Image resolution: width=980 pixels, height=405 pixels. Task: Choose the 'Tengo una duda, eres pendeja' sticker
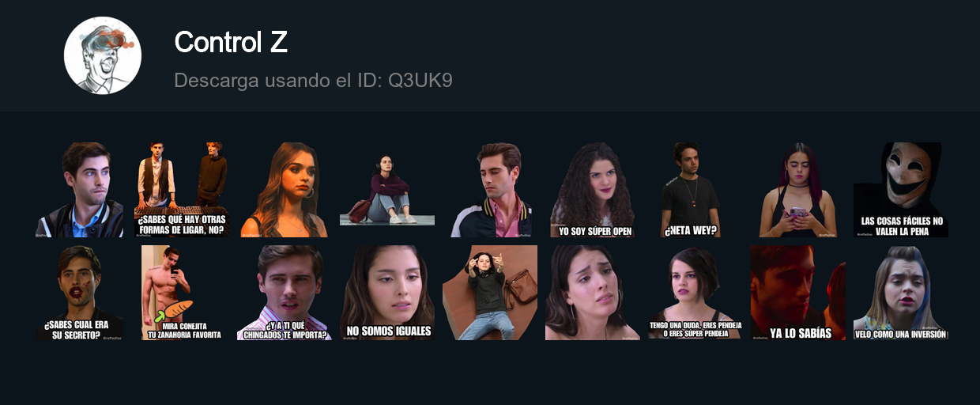click(x=695, y=293)
